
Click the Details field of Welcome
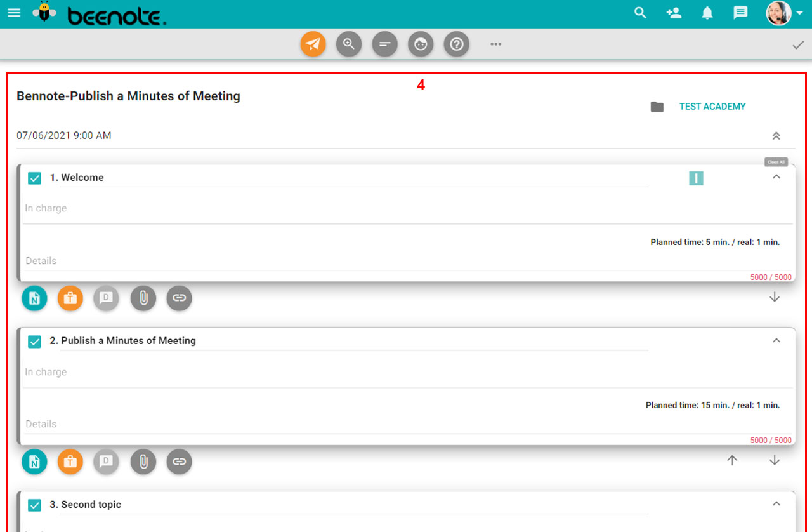[408, 261]
